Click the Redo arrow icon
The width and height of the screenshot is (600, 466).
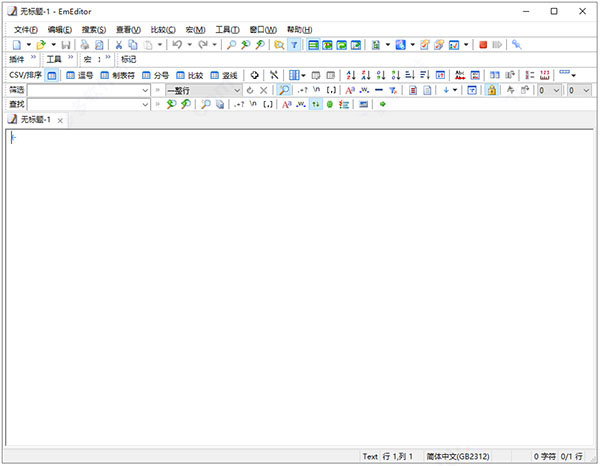click(x=202, y=45)
